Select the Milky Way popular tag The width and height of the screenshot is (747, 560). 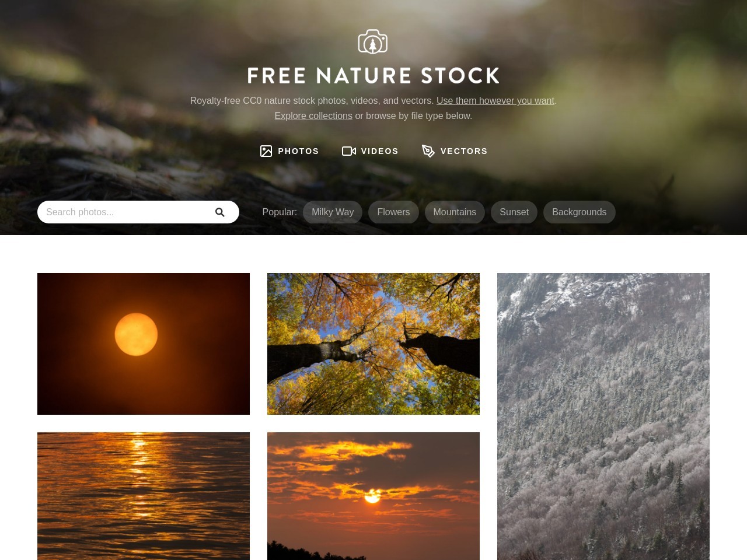pos(333,212)
